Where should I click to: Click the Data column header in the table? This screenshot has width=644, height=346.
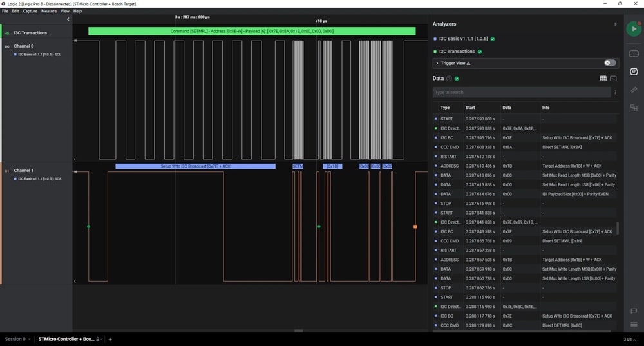coord(507,108)
